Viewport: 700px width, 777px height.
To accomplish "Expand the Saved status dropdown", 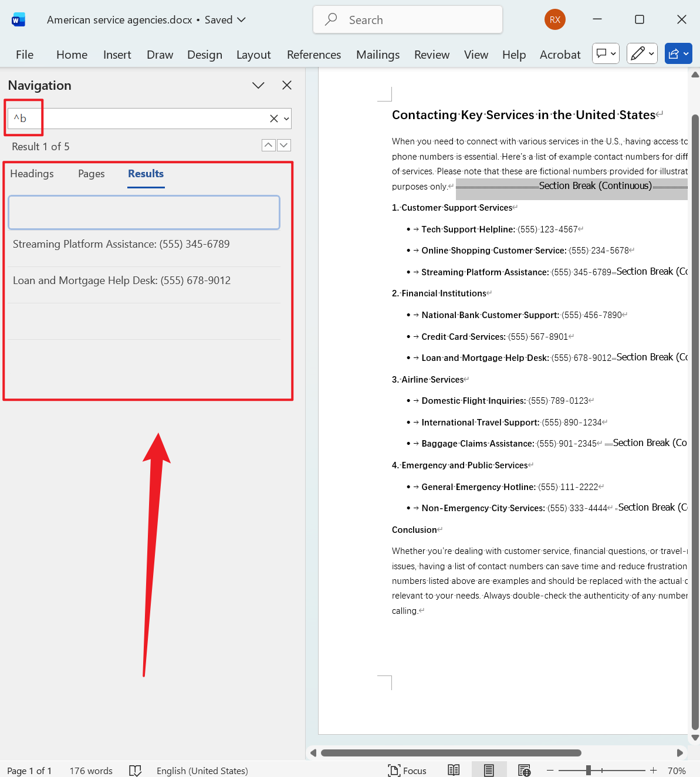I will (242, 19).
